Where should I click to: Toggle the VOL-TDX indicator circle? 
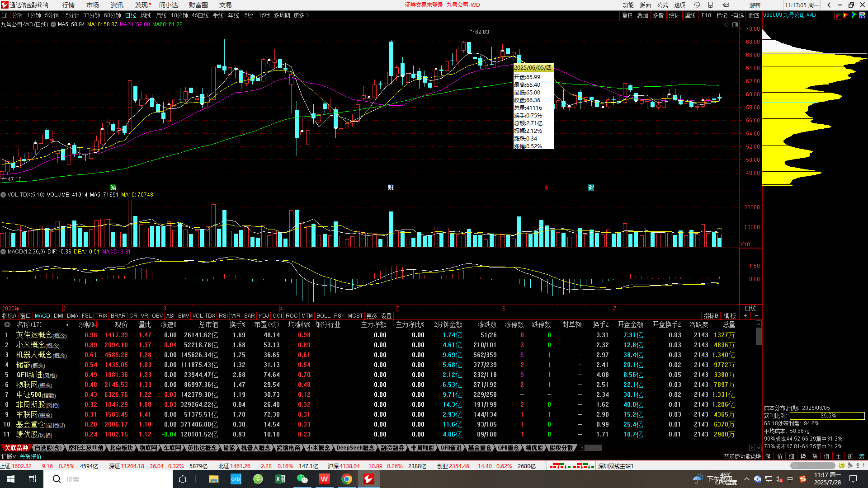coord(3,195)
